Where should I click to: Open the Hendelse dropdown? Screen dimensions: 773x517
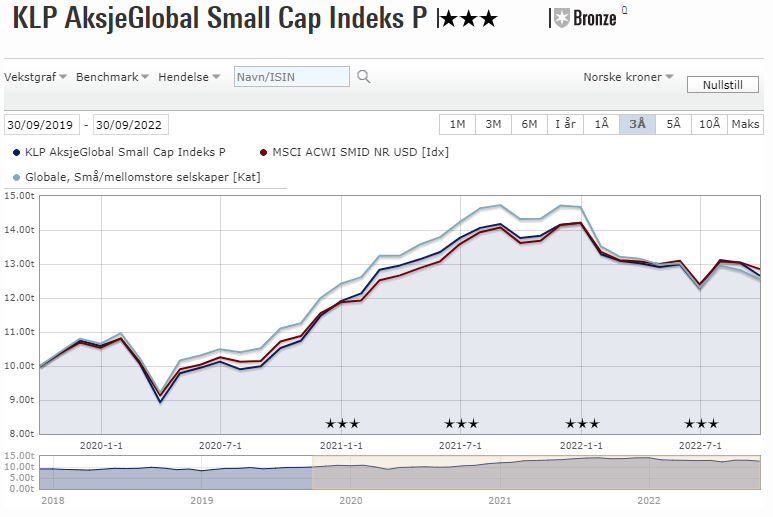(189, 77)
